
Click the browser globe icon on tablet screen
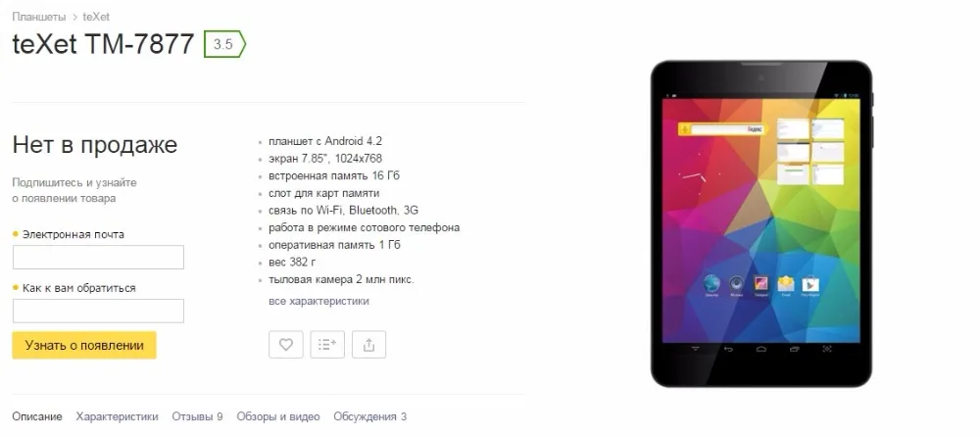(x=711, y=284)
